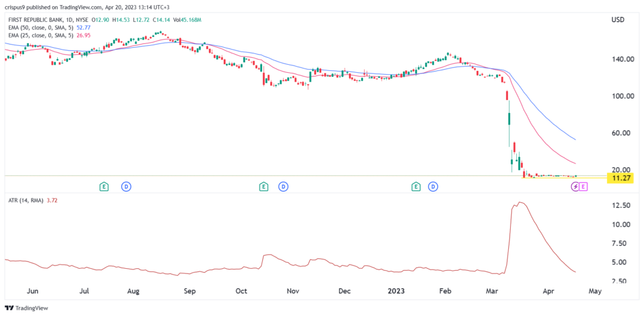Click the TradingView logo at bottom
This screenshot has height=316, width=644.
click(x=26, y=307)
